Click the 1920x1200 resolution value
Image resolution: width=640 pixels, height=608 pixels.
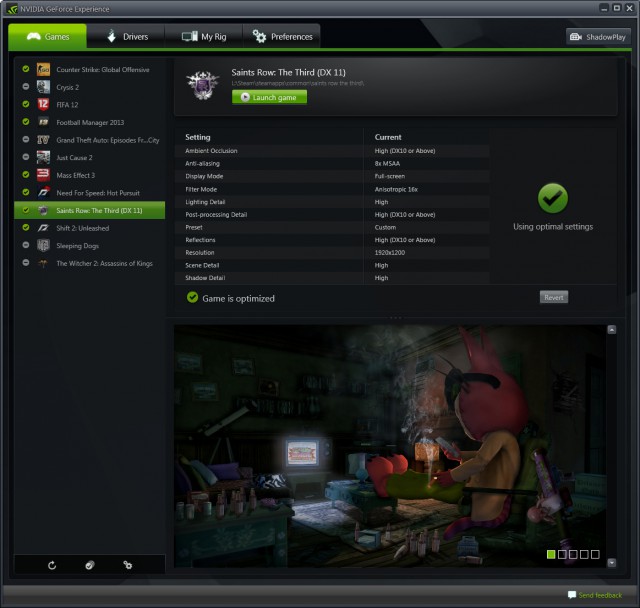[390, 253]
